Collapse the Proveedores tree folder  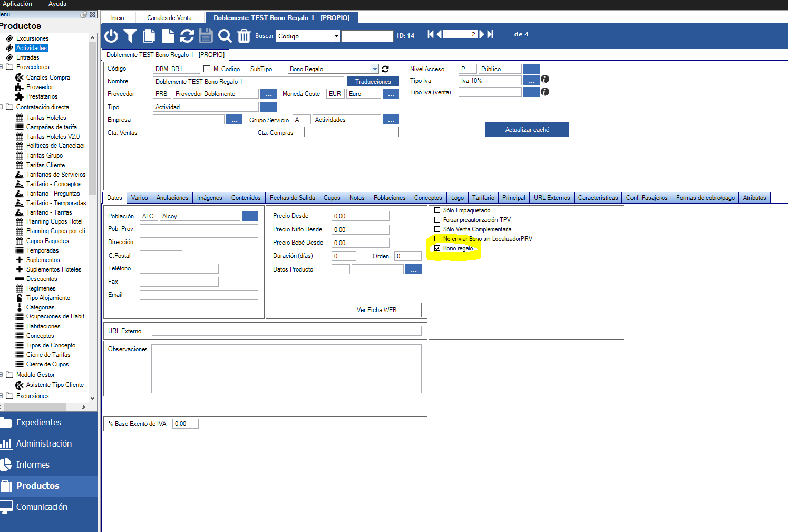pyautogui.click(x=2, y=67)
